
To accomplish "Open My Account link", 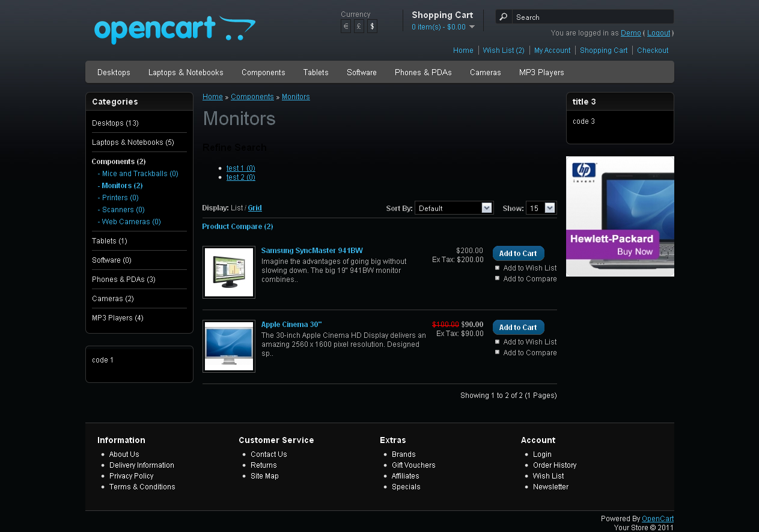I will coord(552,50).
